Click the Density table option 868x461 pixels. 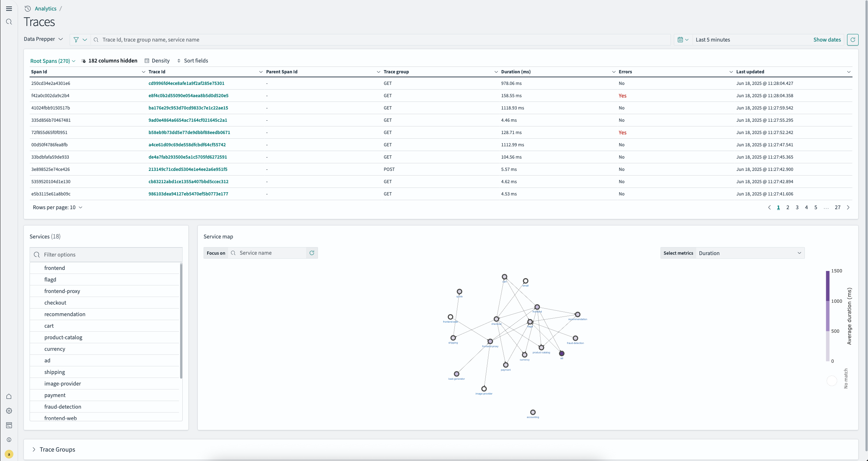[157, 61]
